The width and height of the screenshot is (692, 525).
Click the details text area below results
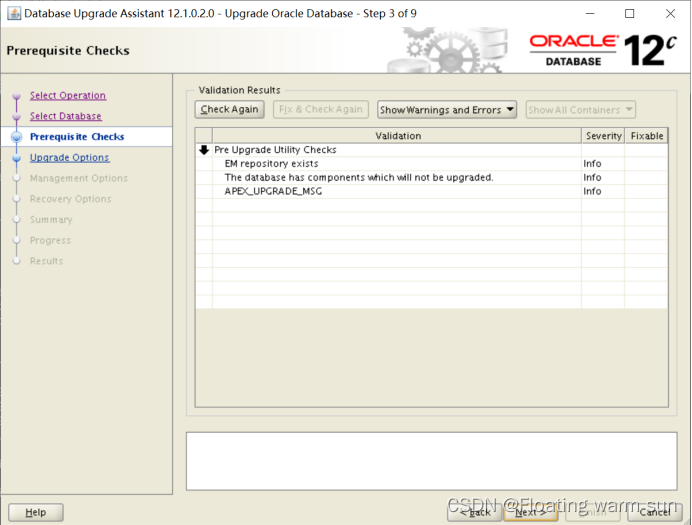[432, 461]
